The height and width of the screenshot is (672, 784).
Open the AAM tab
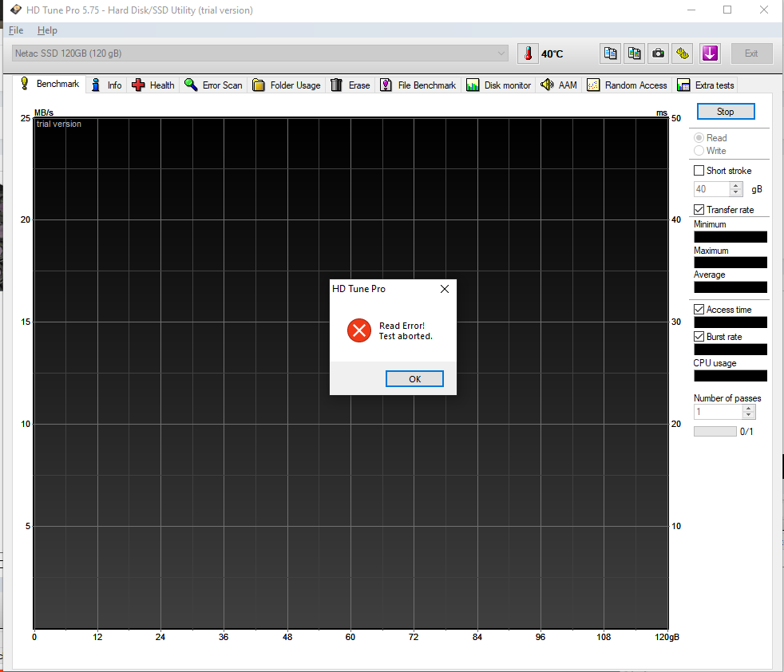[x=559, y=85]
